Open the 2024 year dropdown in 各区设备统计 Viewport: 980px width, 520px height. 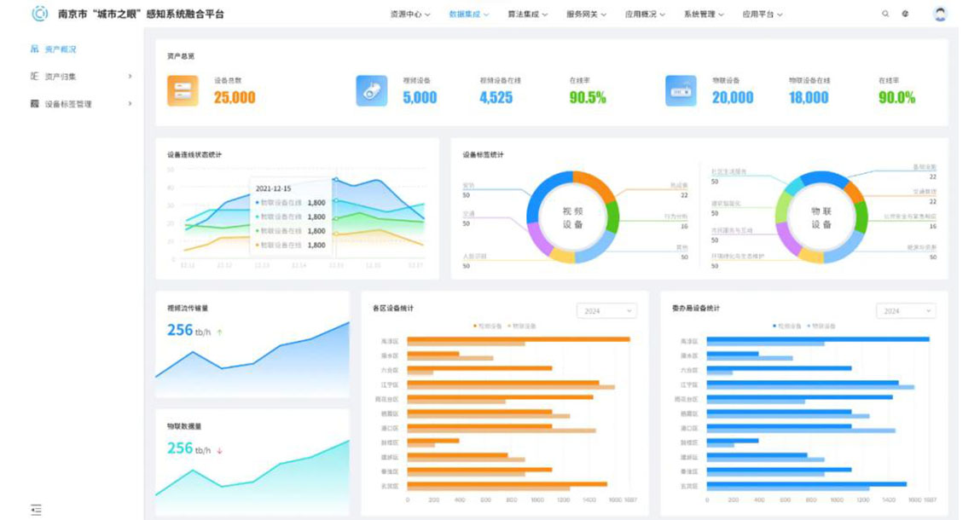pos(606,311)
